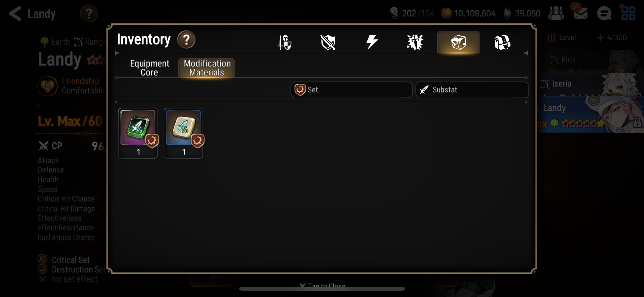The image size is (644, 297).
Task: Select the burst sword inventory category
Action: coord(415,42)
